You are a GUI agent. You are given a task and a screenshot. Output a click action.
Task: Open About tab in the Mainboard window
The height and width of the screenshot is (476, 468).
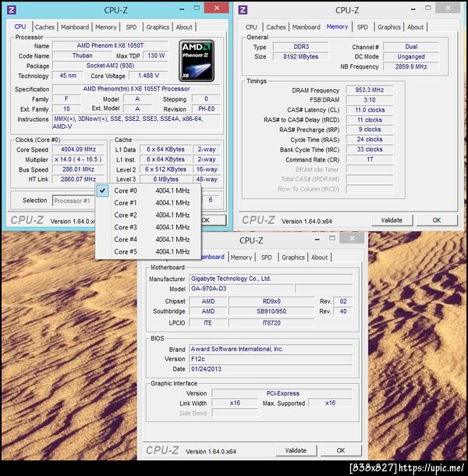tap(319, 258)
